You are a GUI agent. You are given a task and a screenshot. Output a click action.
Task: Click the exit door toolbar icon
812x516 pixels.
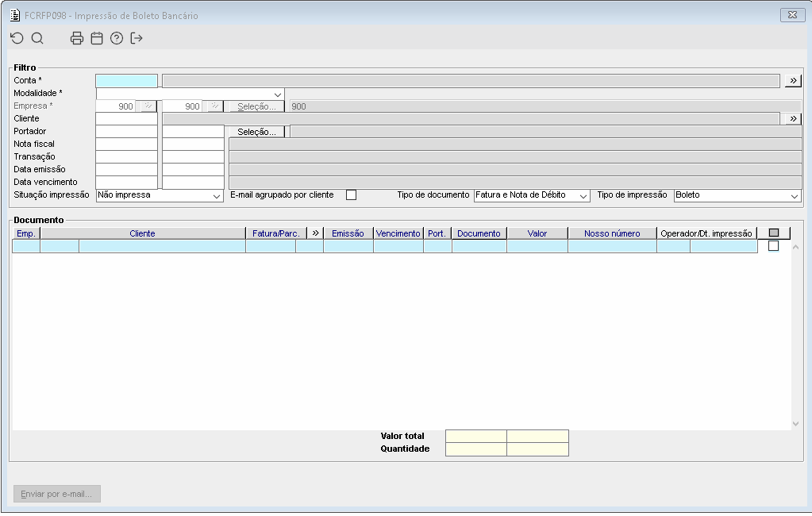click(137, 38)
